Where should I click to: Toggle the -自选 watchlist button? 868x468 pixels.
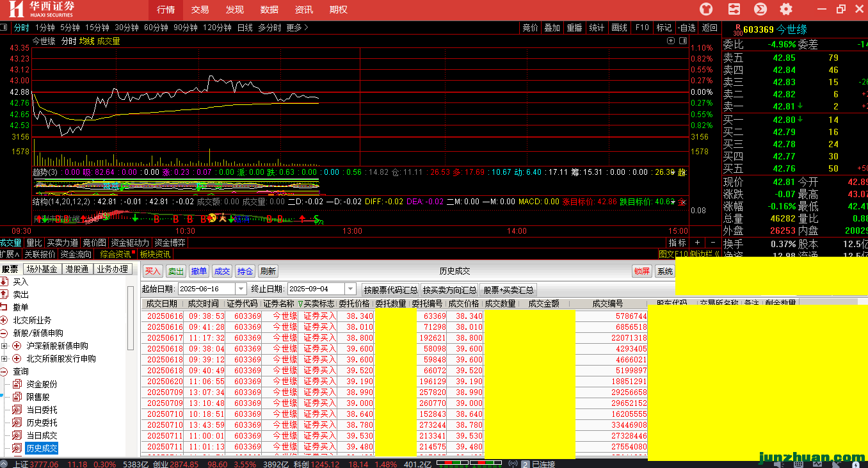tap(686, 28)
